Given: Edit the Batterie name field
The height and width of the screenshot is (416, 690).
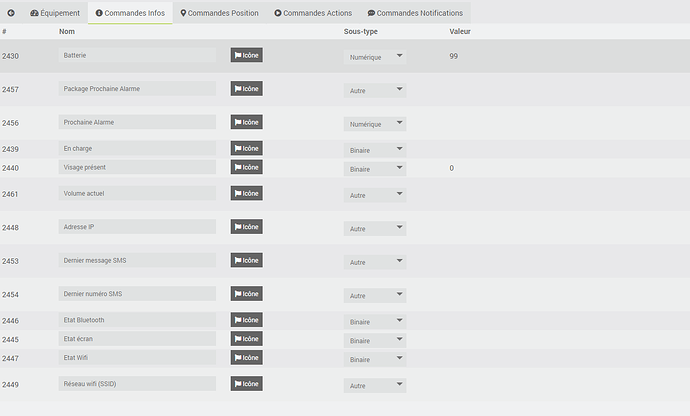Looking at the screenshot, I should pos(137,55).
